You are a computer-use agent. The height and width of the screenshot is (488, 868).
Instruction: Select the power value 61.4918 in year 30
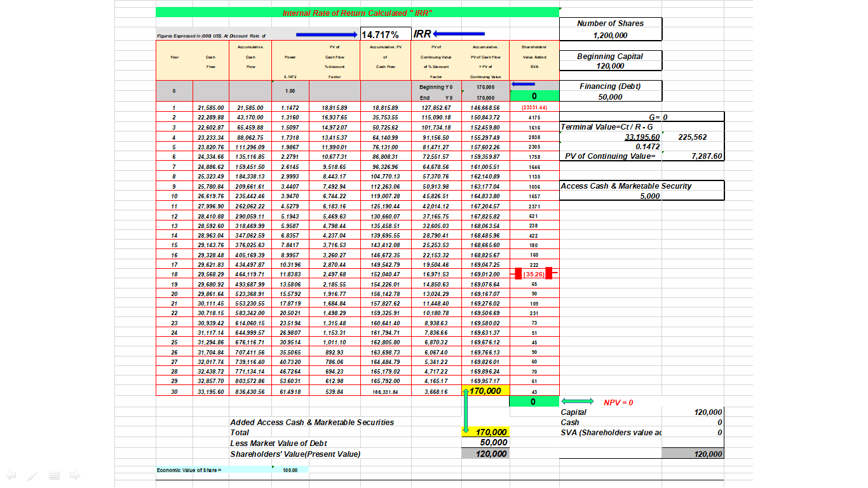pos(290,392)
